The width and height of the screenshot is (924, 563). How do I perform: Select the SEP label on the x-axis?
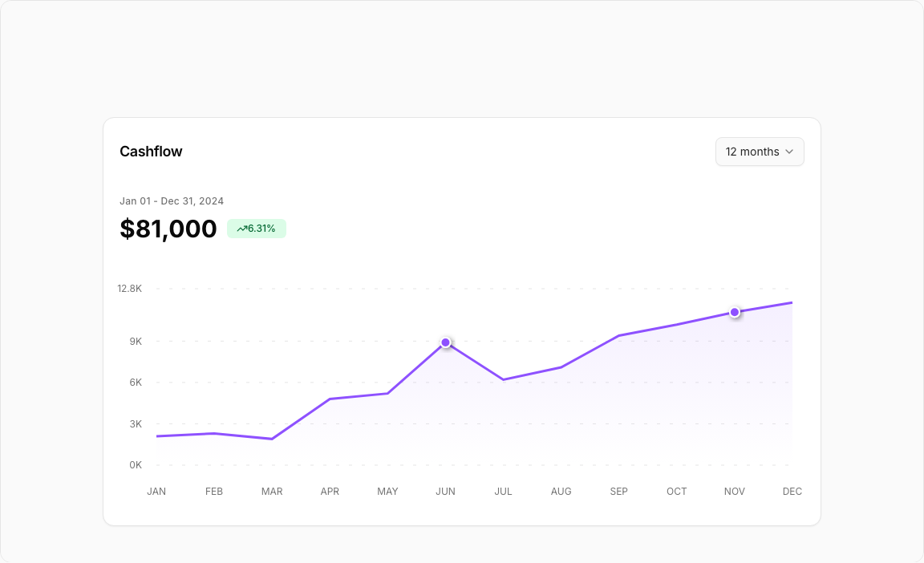click(618, 492)
